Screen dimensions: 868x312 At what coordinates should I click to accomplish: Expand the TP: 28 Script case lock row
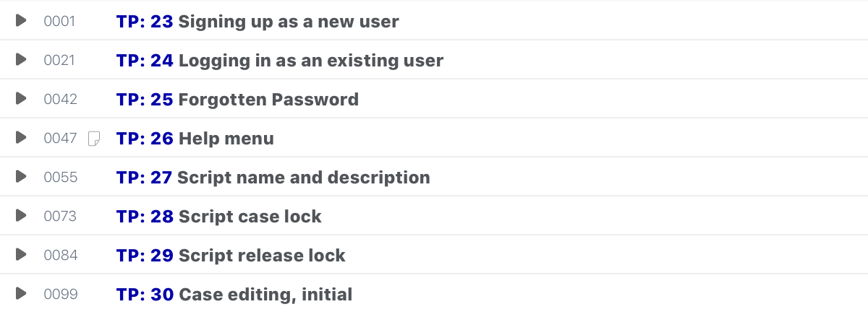[x=21, y=216]
